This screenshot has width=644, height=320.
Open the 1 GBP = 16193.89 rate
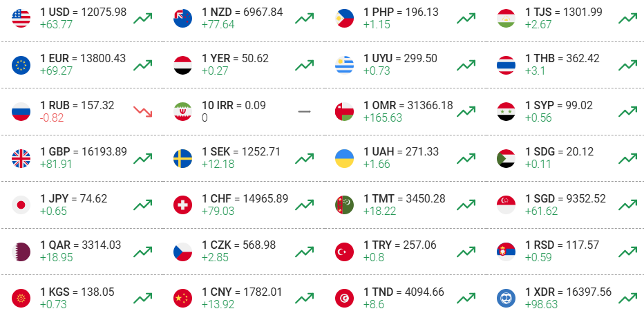(84, 152)
